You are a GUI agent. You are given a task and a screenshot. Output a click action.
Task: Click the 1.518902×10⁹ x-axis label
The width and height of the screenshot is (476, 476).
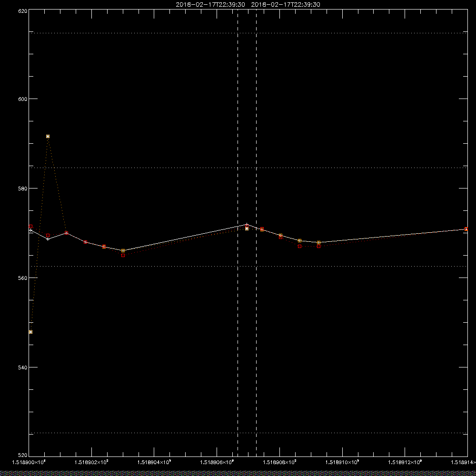point(92,462)
